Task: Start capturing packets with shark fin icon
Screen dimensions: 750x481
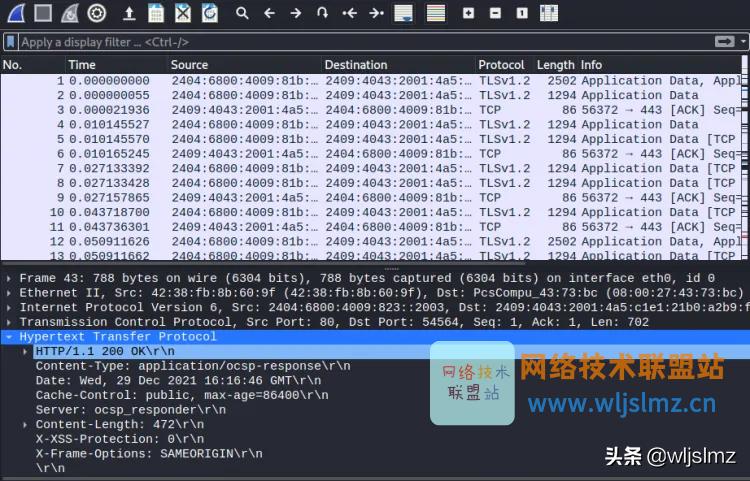Action: (16, 13)
